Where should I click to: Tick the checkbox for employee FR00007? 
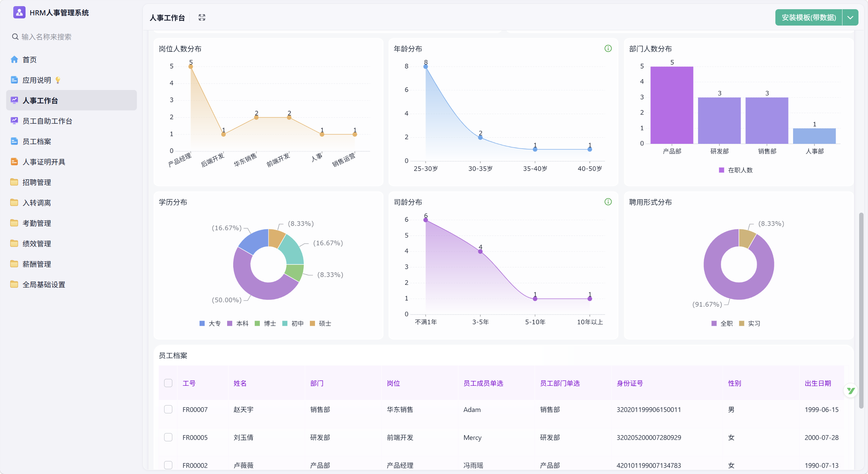tap(168, 409)
